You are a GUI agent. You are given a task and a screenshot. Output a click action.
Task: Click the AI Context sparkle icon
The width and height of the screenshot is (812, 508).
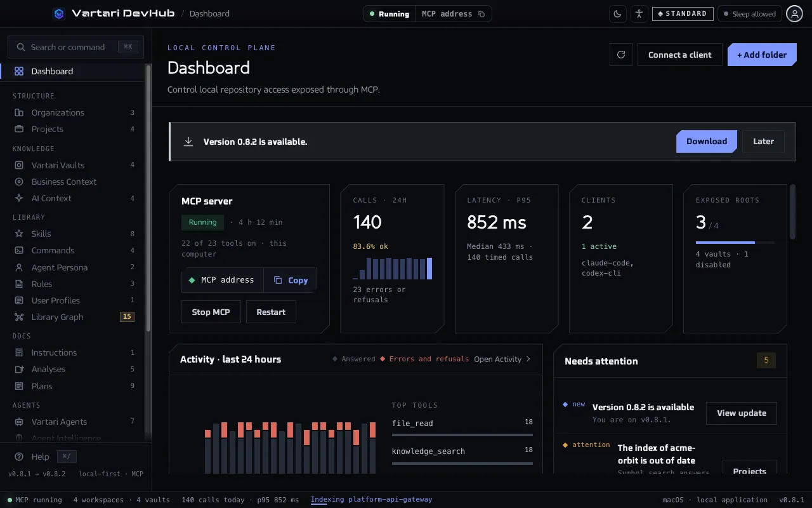click(19, 198)
